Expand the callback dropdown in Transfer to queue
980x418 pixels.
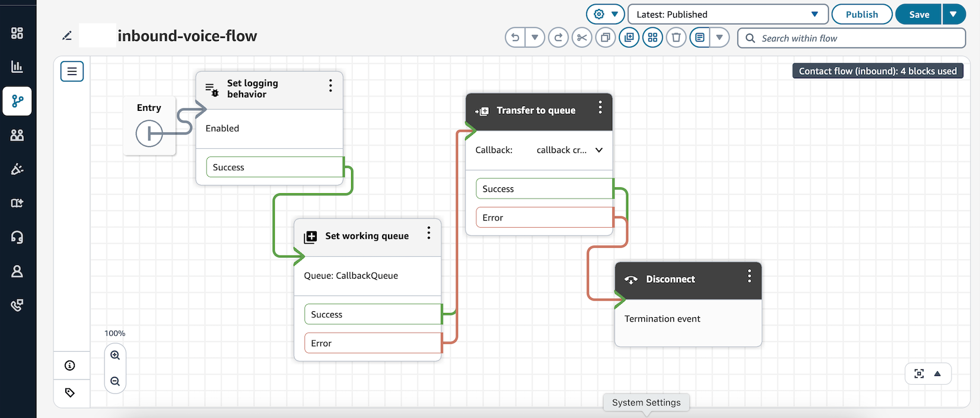599,150
